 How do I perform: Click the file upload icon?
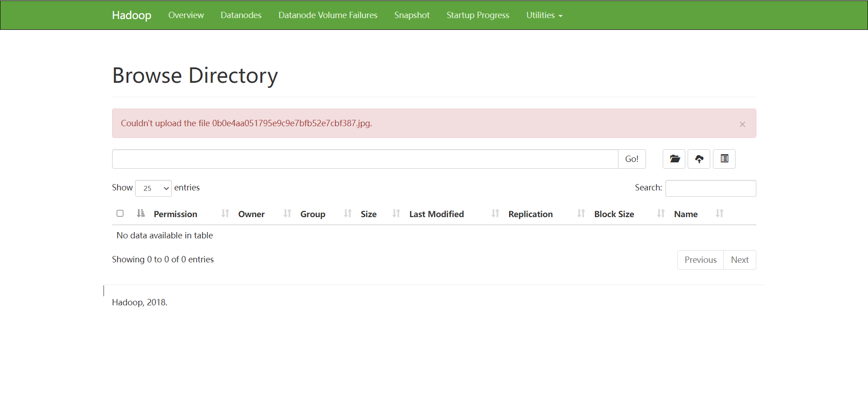pos(699,159)
